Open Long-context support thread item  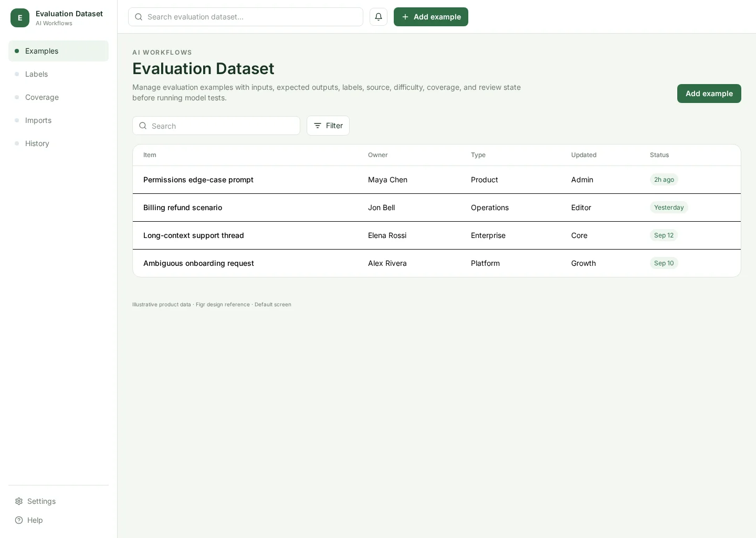(194, 235)
